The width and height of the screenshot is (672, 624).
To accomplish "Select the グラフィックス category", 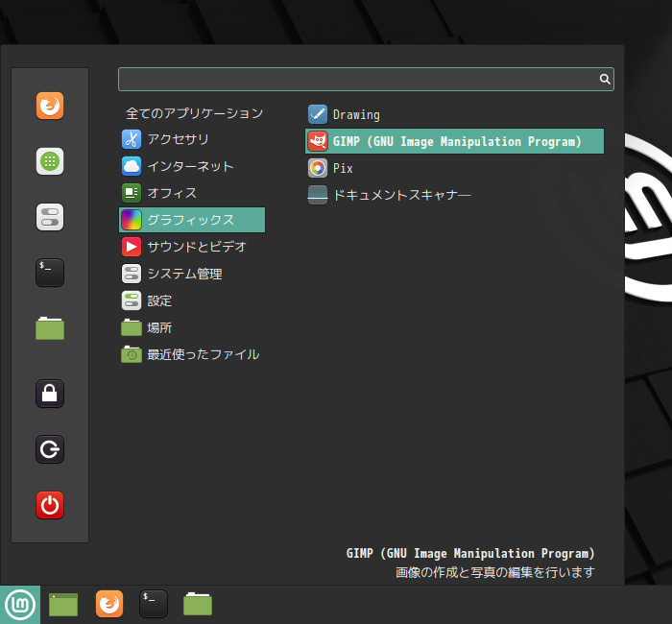I will (x=192, y=220).
